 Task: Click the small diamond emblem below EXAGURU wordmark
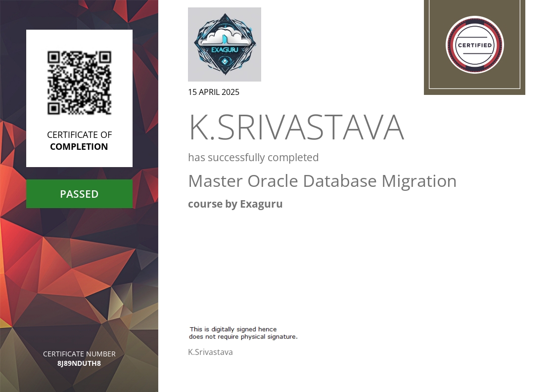coord(225,61)
